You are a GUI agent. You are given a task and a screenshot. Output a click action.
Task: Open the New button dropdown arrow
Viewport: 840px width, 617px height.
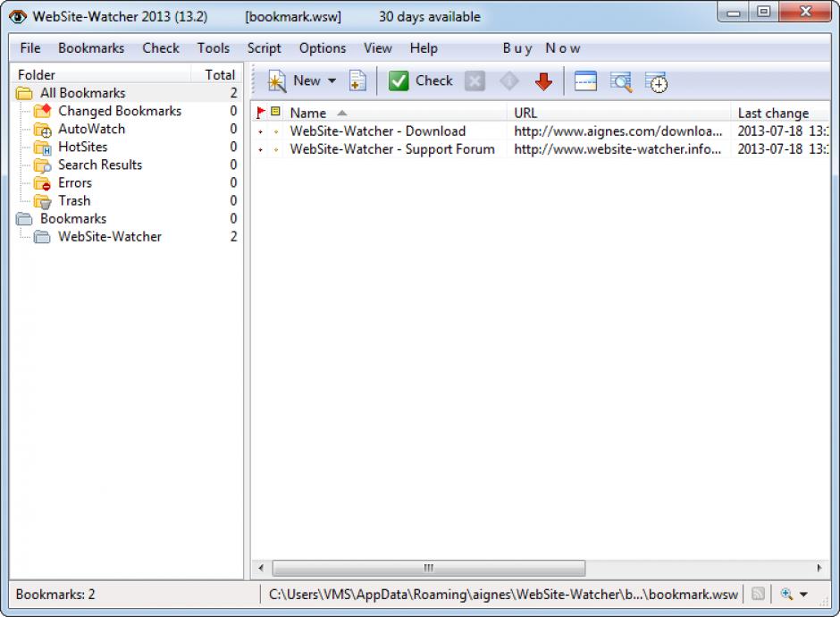point(332,81)
